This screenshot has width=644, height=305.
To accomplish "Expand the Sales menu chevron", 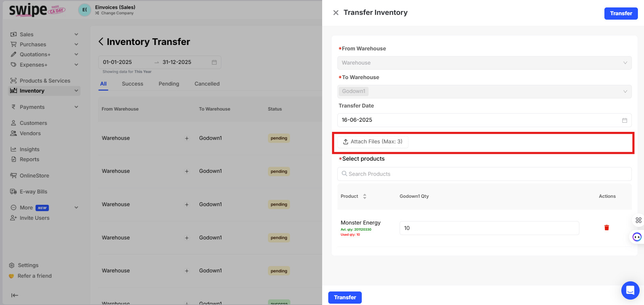I will (x=76, y=34).
